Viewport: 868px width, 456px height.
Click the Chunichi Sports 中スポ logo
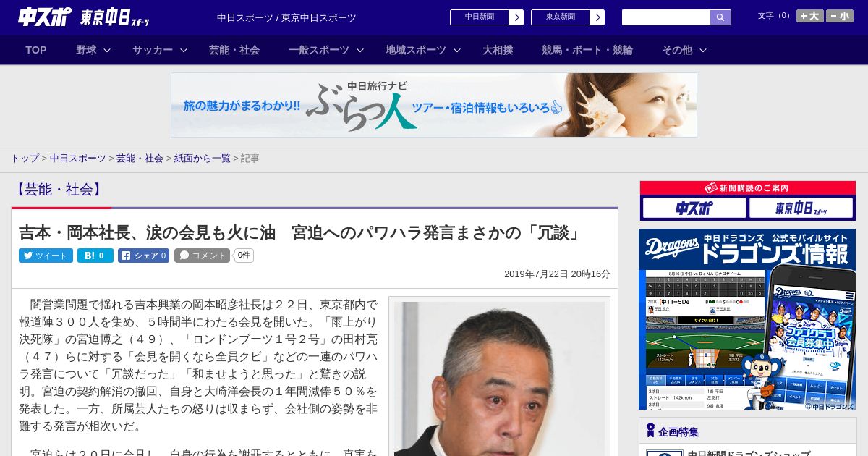(45, 17)
